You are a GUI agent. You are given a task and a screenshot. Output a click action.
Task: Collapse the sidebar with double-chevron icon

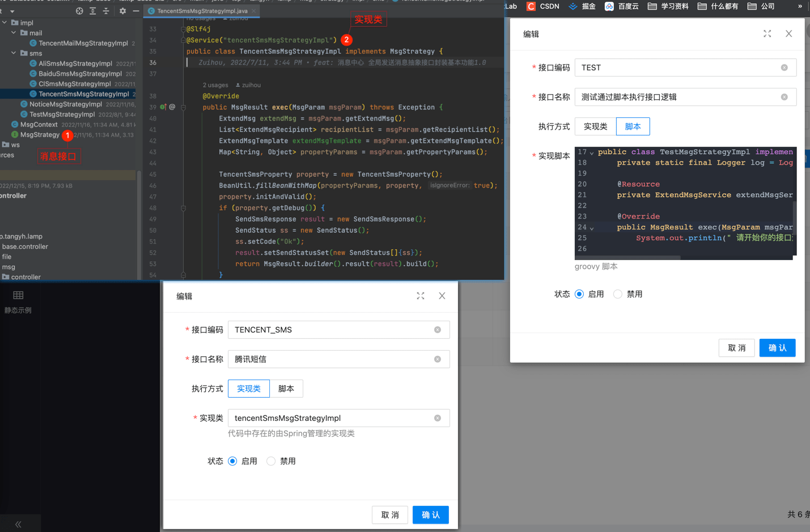click(18, 524)
